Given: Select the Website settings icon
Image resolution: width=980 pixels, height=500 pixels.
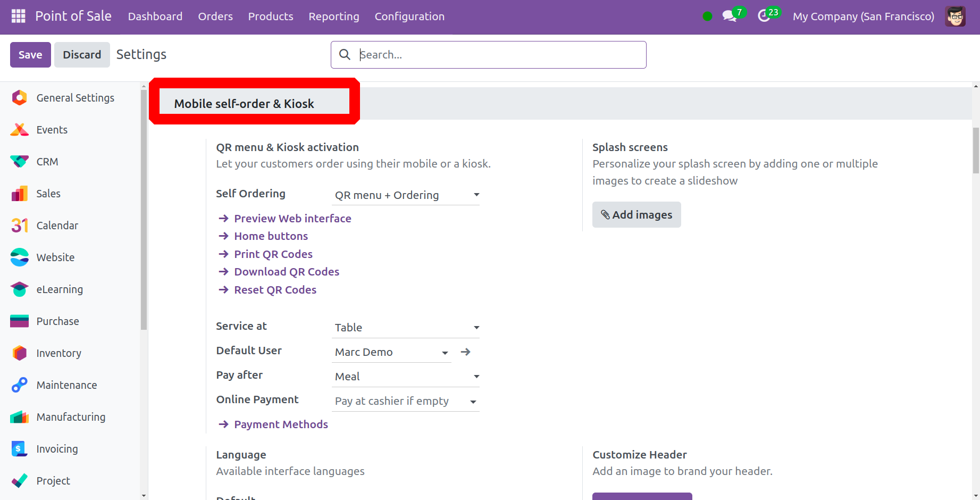Looking at the screenshot, I should (20, 257).
